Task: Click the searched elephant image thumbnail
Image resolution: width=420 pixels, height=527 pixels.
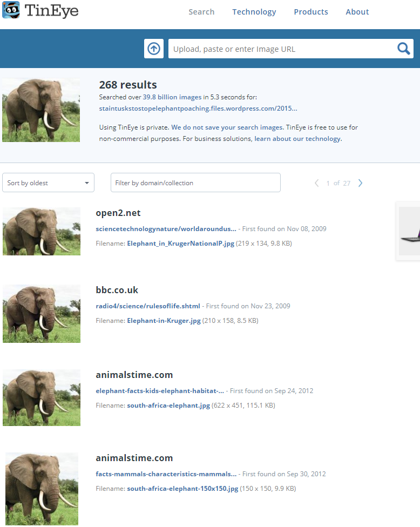Action: coord(41,110)
